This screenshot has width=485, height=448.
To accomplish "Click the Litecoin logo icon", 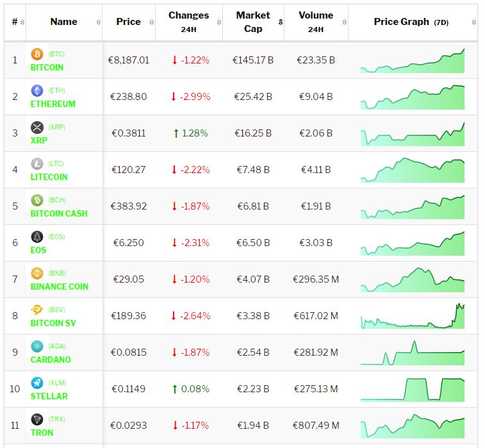I will tap(37, 164).
